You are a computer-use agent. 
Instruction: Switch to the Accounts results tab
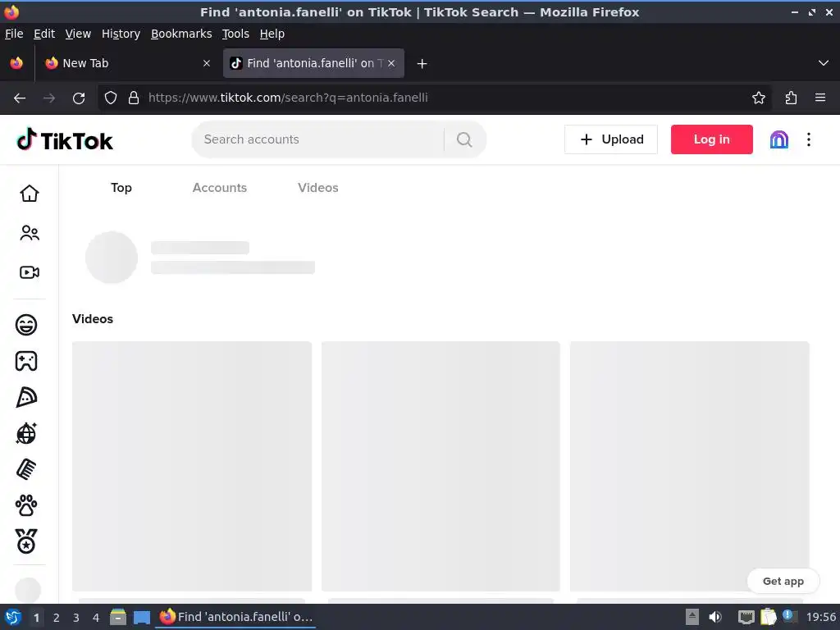[x=220, y=188]
